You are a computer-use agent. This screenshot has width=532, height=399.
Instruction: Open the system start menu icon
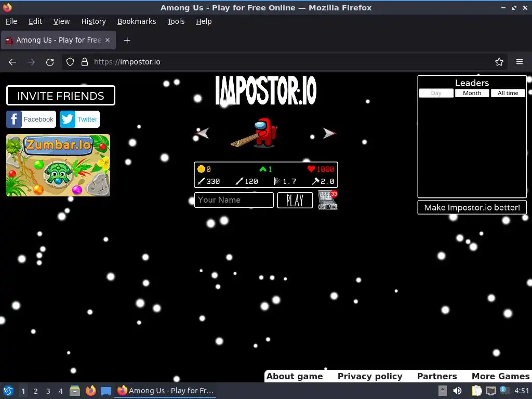coord(8,391)
